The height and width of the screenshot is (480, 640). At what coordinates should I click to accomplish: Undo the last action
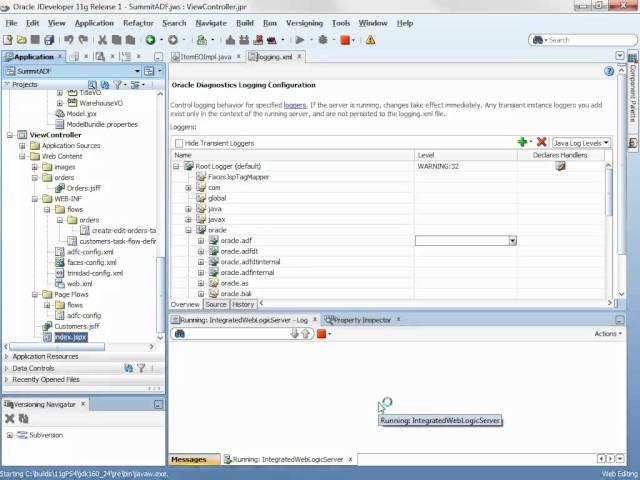69,40
